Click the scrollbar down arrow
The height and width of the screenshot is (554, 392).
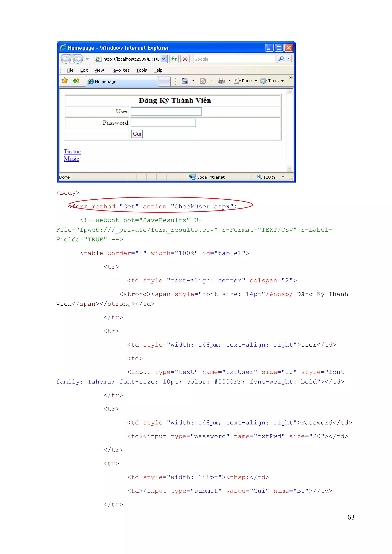tap(290, 168)
